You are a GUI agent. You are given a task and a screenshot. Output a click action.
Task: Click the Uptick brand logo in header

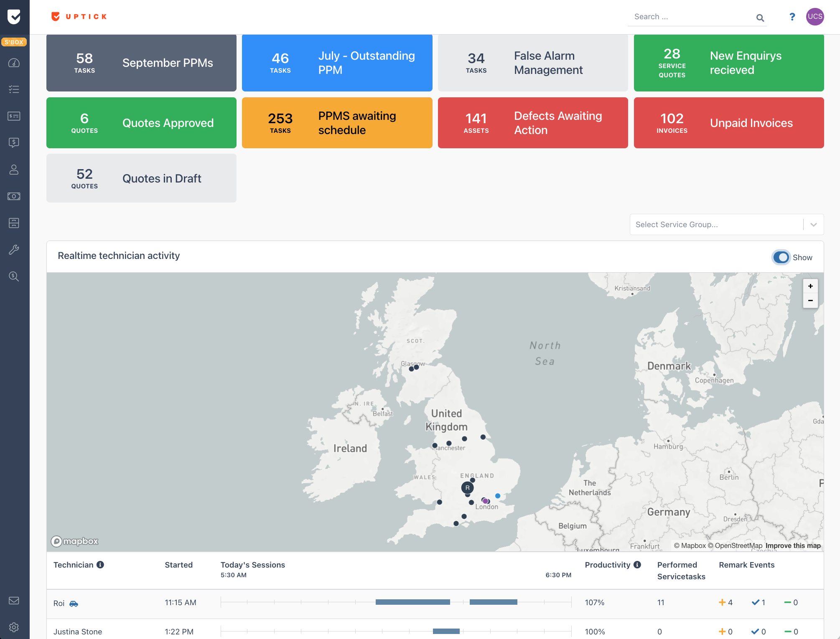click(79, 17)
